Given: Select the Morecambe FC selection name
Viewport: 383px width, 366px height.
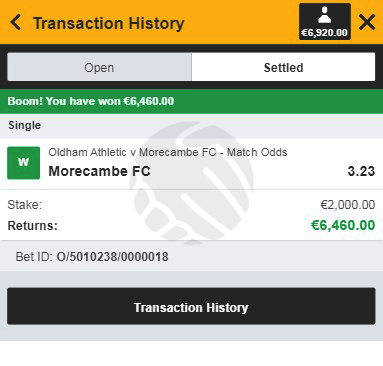Looking at the screenshot, I should 99,171.
